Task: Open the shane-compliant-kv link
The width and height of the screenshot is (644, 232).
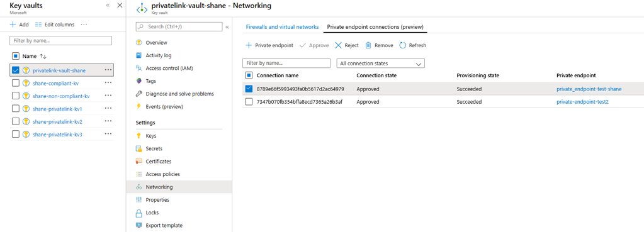Action: point(55,83)
